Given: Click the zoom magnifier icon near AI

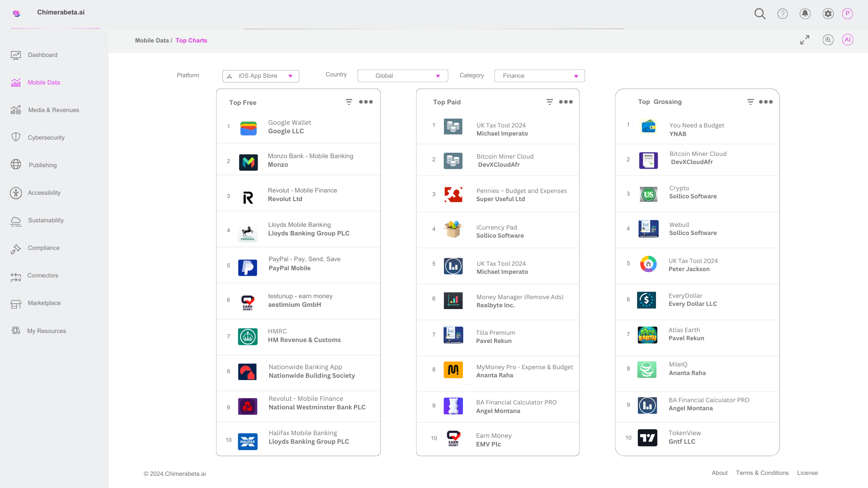Looking at the screenshot, I should (x=828, y=40).
